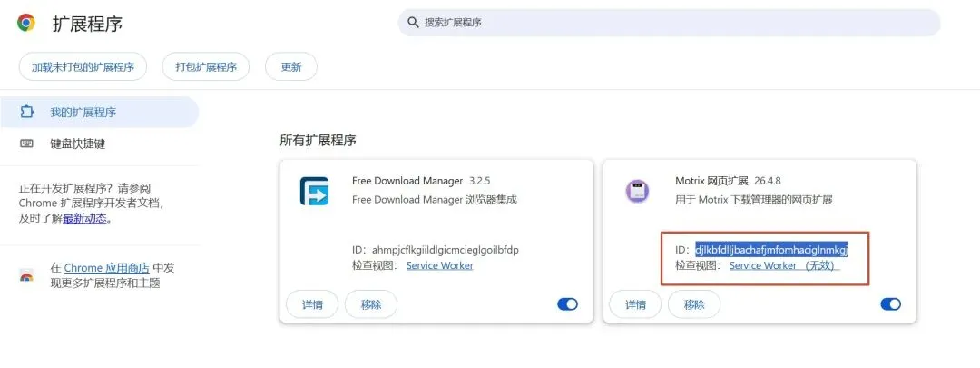This screenshot has height=368, width=980.
Task: Open 详情 for Motrix 网页扩展
Action: tap(635, 304)
